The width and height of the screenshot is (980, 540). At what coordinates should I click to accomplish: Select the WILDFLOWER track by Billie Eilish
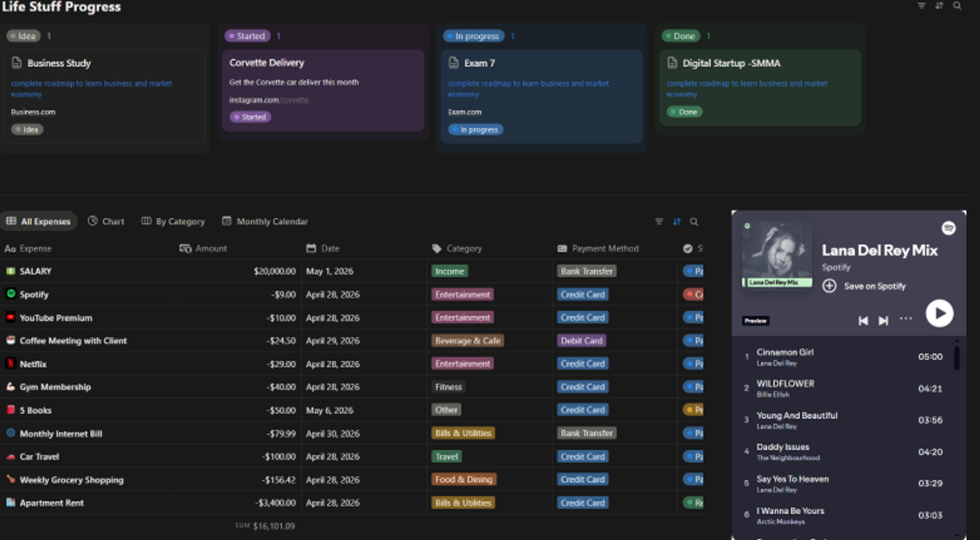(x=849, y=388)
